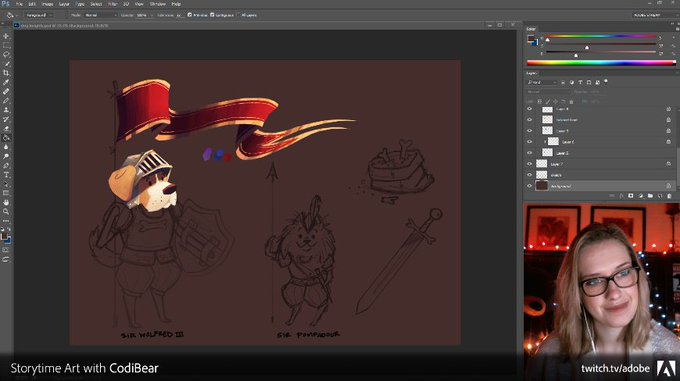Viewport: 680px width, 381px height.
Task: Select the Zoom tool
Action: (x=6, y=212)
